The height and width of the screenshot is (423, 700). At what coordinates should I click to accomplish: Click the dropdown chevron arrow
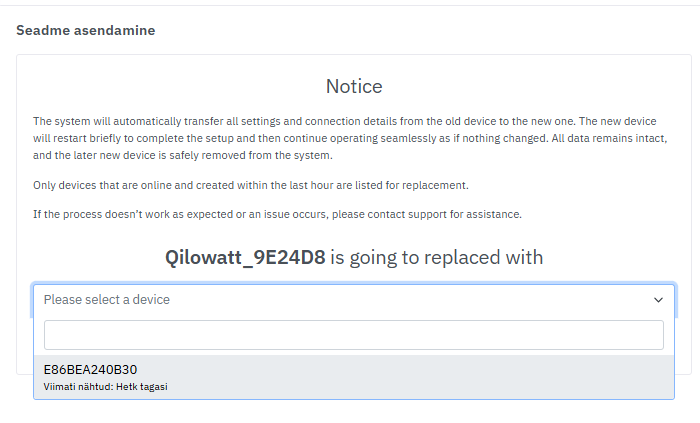click(x=658, y=300)
